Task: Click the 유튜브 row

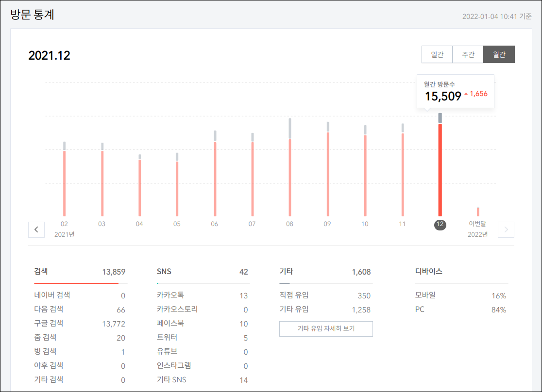Action: tap(203, 352)
